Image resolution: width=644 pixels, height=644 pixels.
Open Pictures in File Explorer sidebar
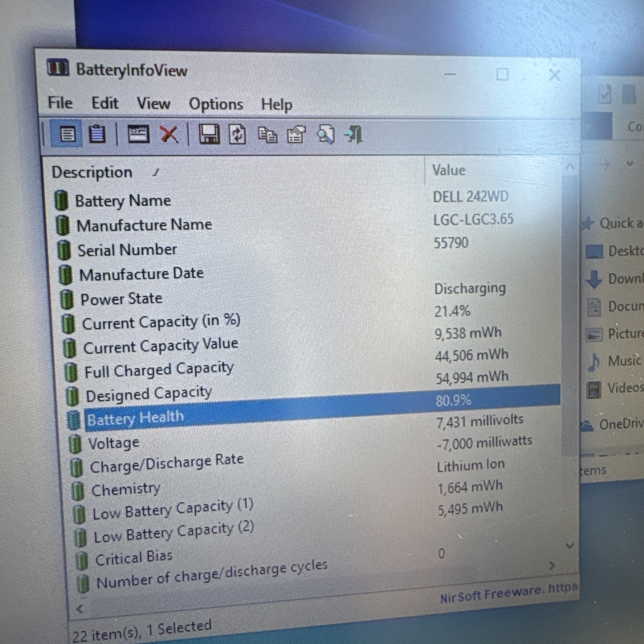pyautogui.click(x=615, y=334)
